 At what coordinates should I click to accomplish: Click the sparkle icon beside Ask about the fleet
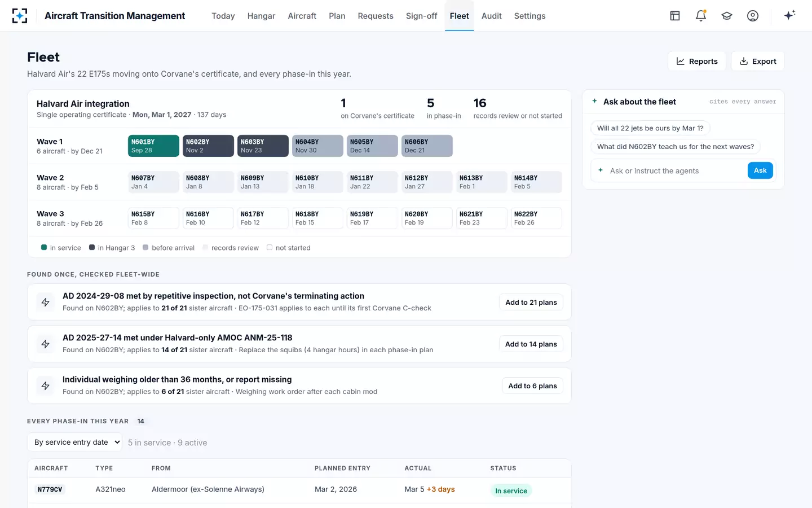pyautogui.click(x=594, y=101)
